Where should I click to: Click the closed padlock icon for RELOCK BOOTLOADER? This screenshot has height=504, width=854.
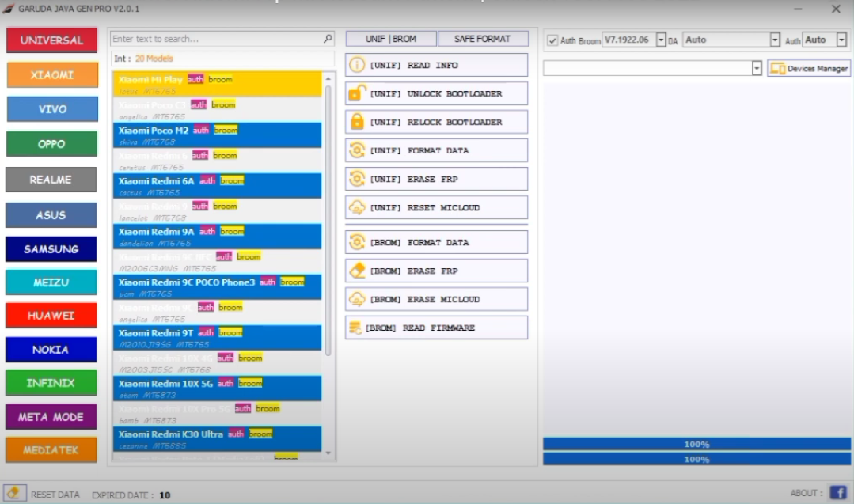tap(357, 121)
